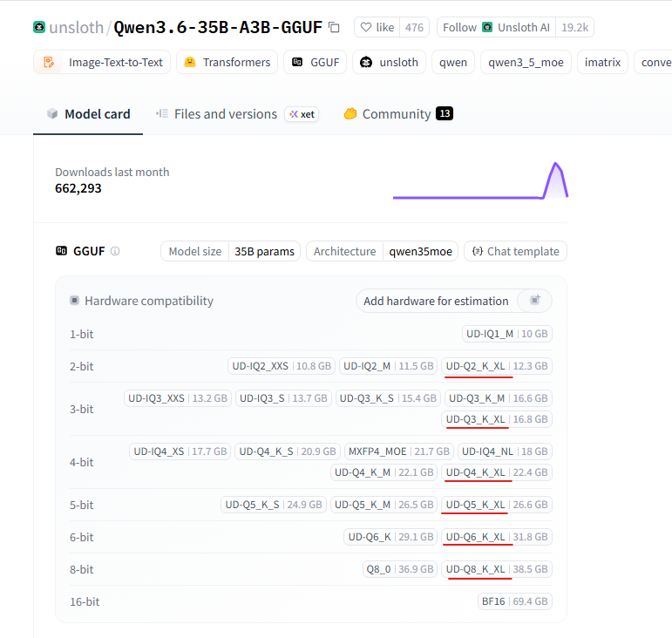This screenshot has height=638, width=672.
Task: Select the Image-Text-to-Text tag
Action: [102, 63]
